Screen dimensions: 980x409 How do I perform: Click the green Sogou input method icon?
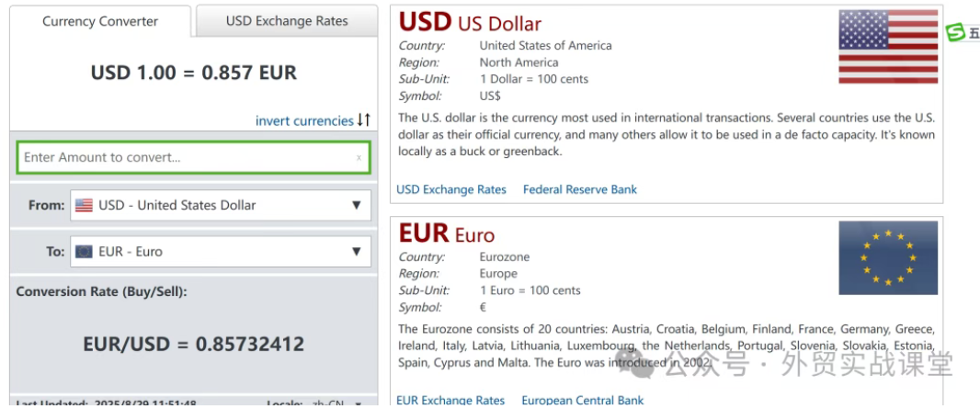point(956,34)
